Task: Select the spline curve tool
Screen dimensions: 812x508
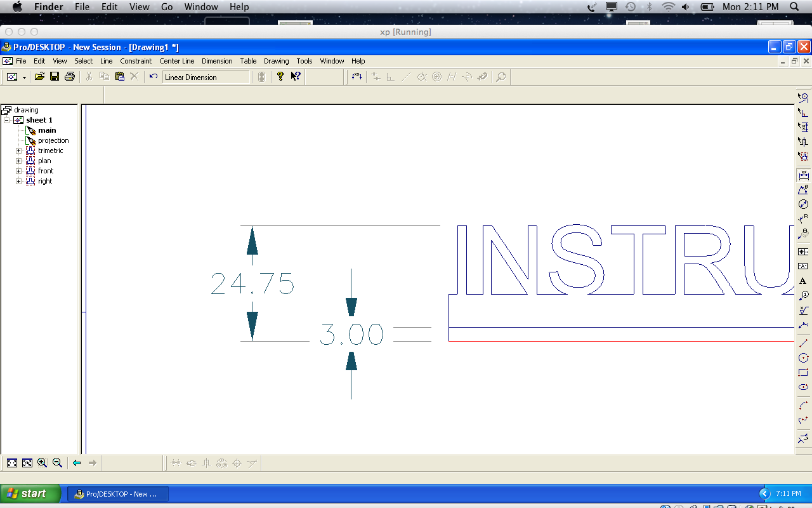Action: point(803,420)
